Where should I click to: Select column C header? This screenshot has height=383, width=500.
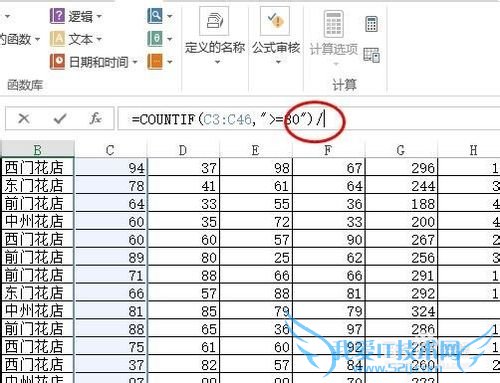coord(110,150)
